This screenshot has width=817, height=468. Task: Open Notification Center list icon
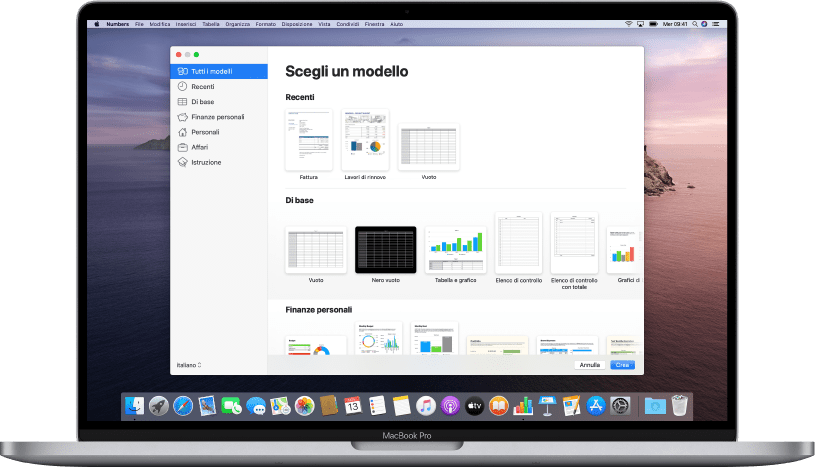[x=716, y=24]
